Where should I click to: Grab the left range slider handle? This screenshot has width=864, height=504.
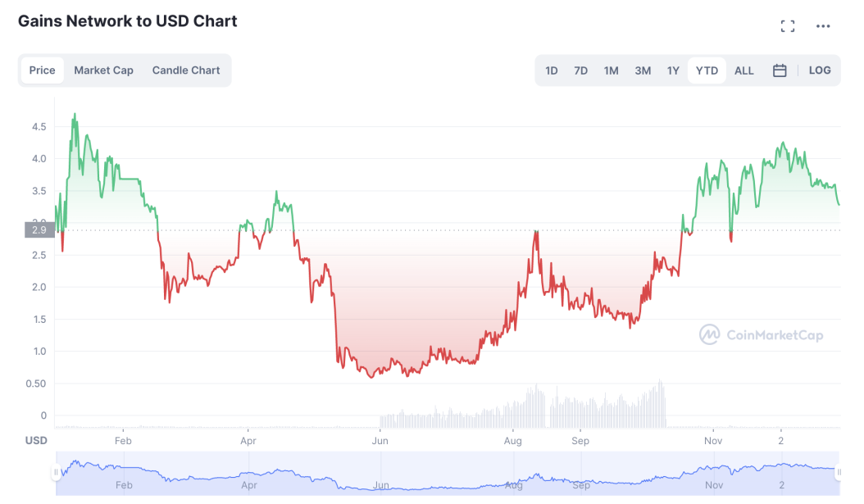[56, 473]
